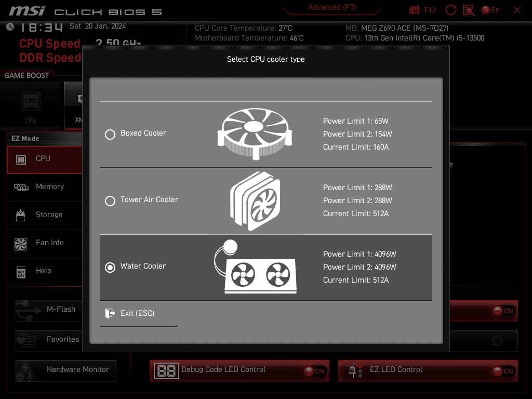Image resolution: width=532 pixels, height=399 pixels.
Task: Click the MB: MEG Z690 ACE text
Action: coord(397,28)
